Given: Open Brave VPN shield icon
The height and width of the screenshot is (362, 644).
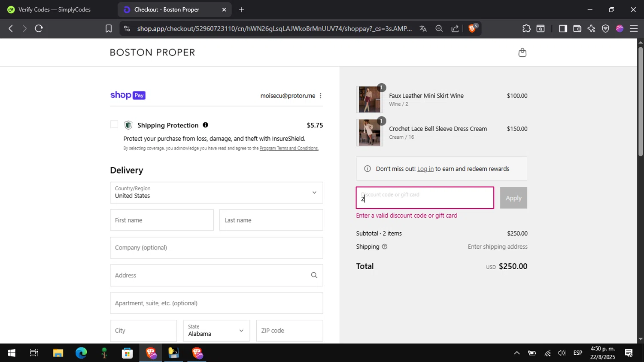Looking at the screenshot, I should tap(605, 28).
